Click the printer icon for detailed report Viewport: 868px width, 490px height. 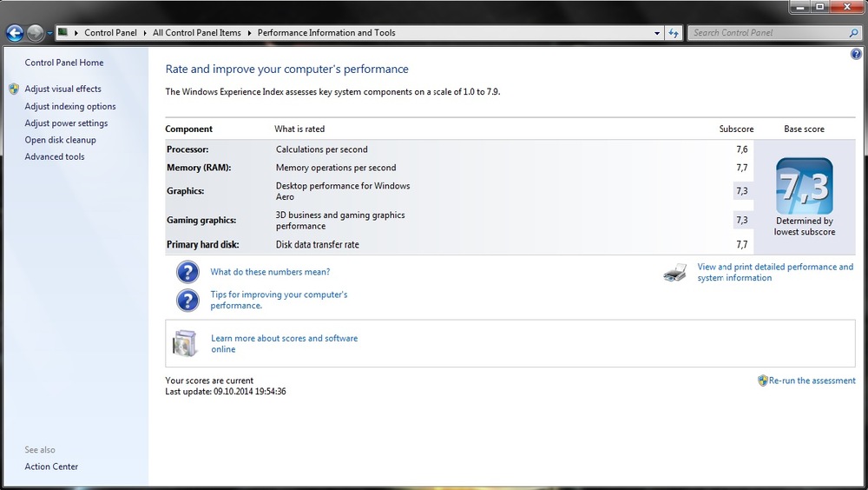(675, 273)
